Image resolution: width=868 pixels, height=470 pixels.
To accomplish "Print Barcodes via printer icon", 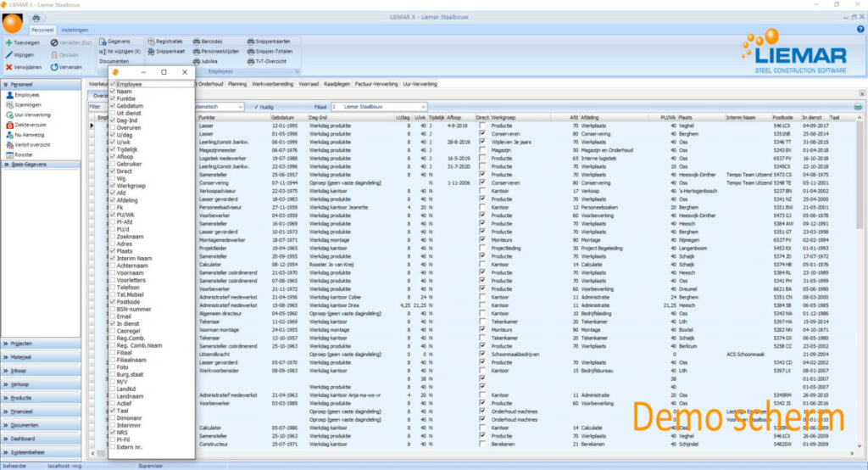I will tap(196, 42).
